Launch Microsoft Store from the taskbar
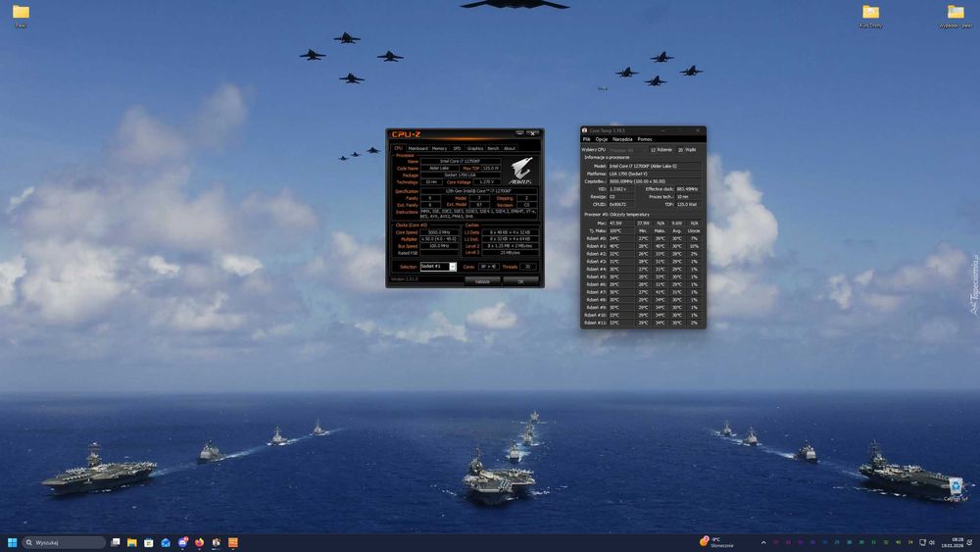This screenshot has width=980, height=552. 149,542
